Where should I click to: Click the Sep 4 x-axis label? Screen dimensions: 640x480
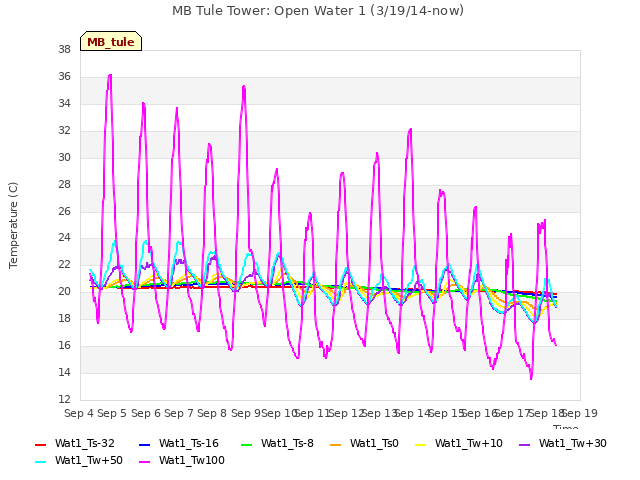[x=79, y=413]
